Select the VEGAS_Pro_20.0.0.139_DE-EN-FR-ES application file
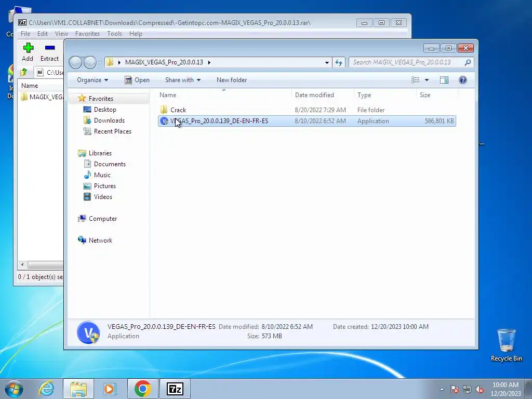Image resolution: width=532 pixels, height=399 pixels. [x=307, y=121]
